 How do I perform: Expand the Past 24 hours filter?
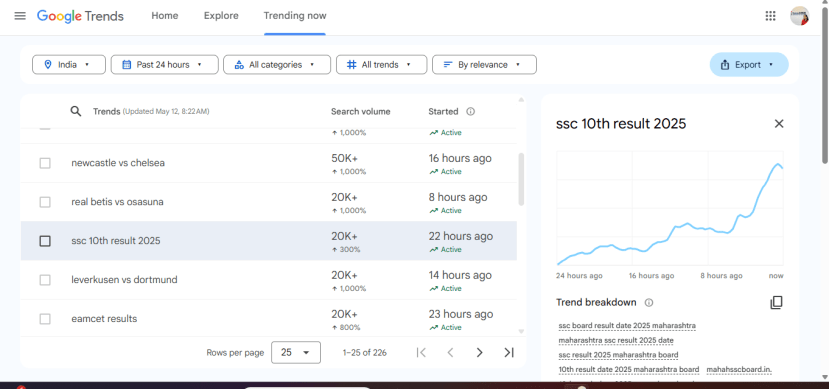[x=164, y=64]
